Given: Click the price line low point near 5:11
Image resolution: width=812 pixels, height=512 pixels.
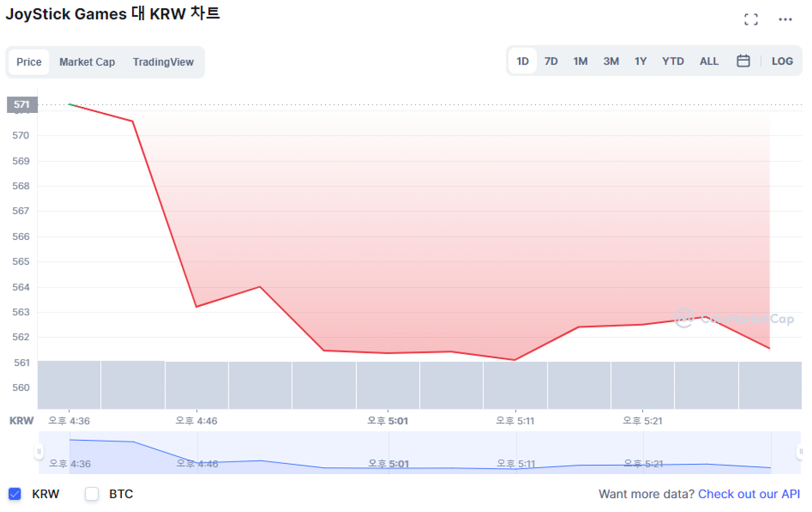Looking at the screenshot, I should (x=514, y=360).
